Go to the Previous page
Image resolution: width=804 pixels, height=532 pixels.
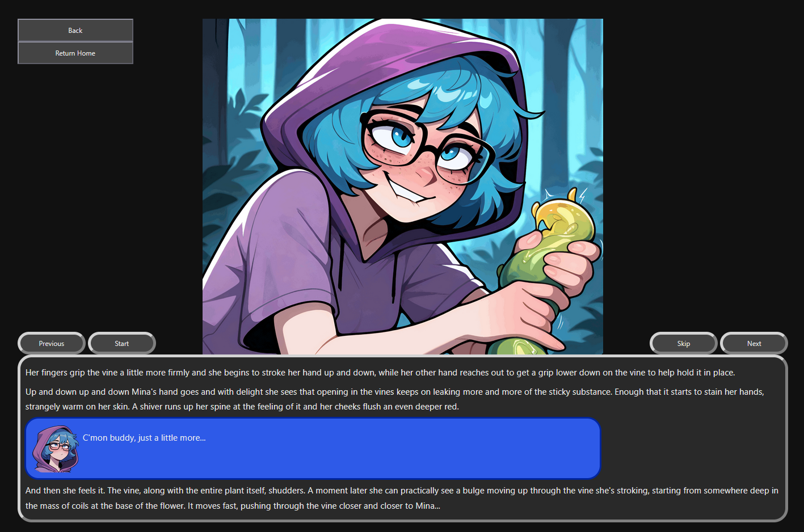coord(52,344)
